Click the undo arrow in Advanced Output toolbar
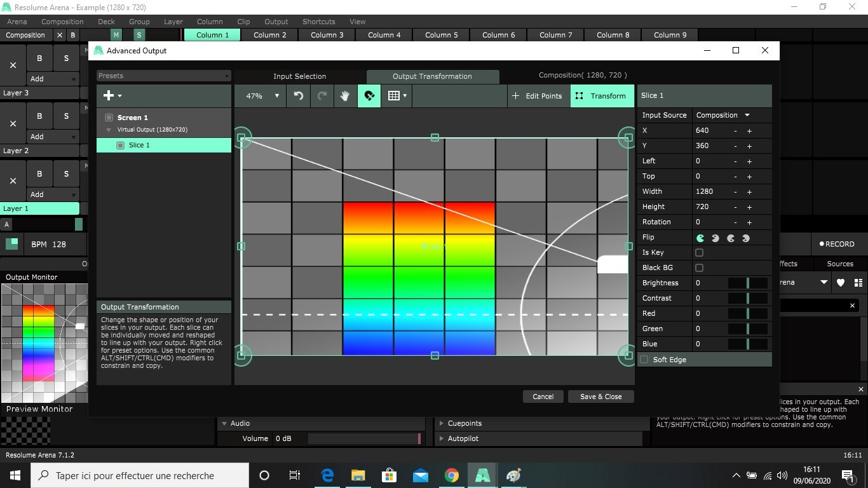868x488 pixels. coord(298,96)
